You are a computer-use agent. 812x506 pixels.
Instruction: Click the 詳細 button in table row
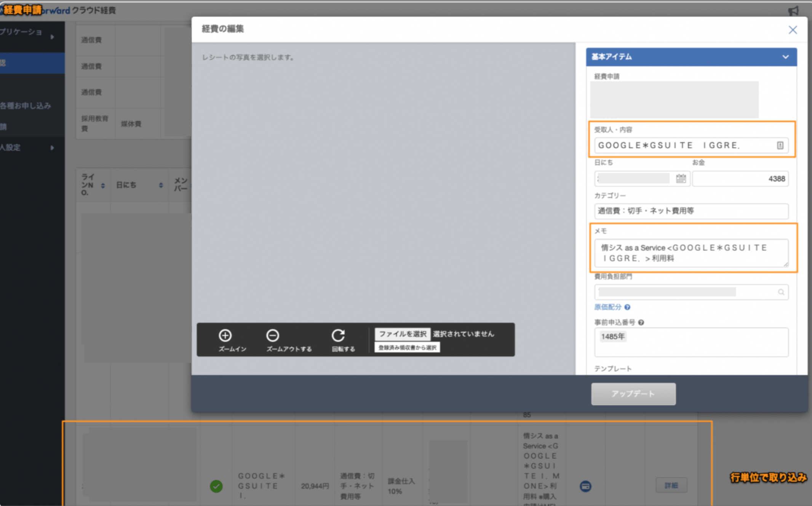(671, 485)
